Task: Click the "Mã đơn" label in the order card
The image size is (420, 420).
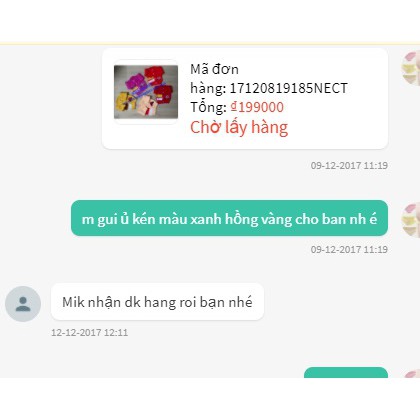Action: (214, 69)
